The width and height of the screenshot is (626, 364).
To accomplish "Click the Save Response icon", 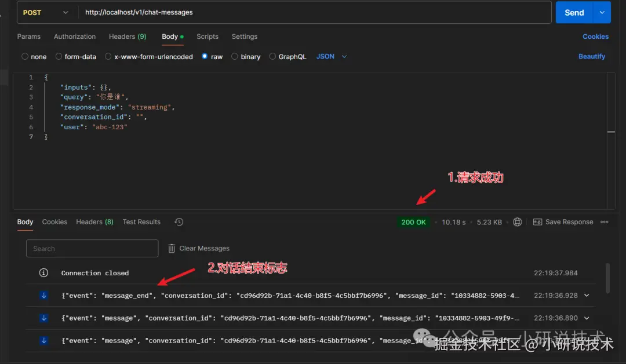I will (x=537, y=222).
